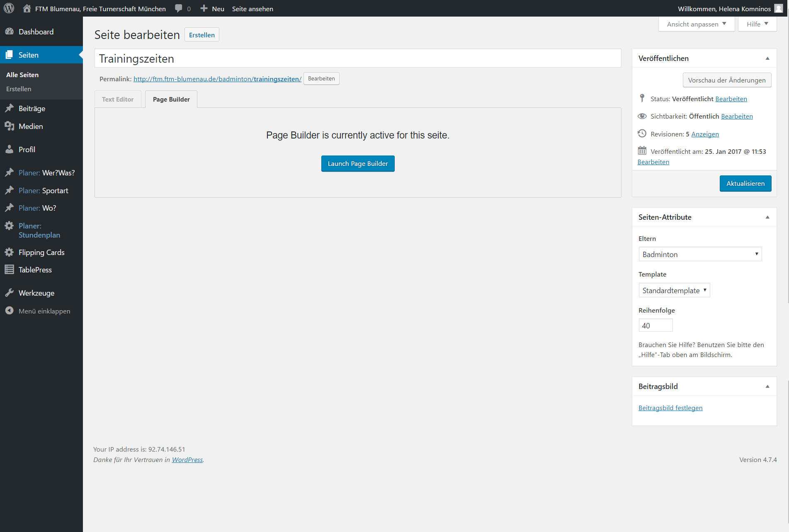Open the Eltern dropdown showing Badminton

(x=700, y=254)
